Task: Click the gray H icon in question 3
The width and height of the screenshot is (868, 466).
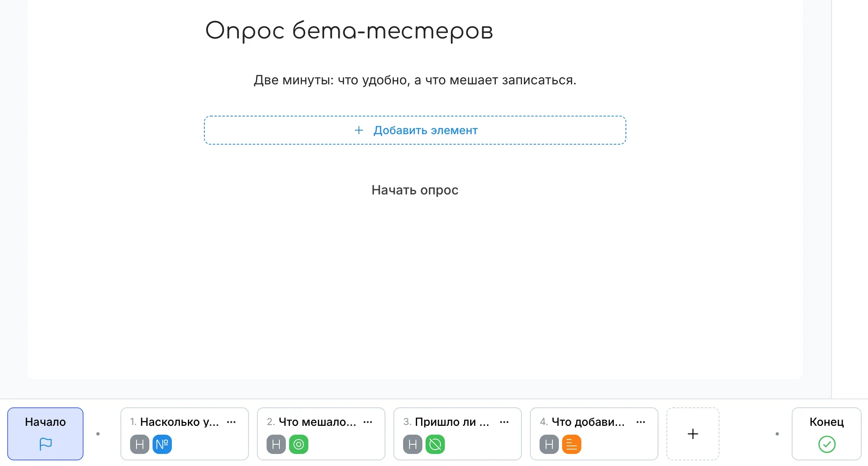Action: (x=412, y=444)
